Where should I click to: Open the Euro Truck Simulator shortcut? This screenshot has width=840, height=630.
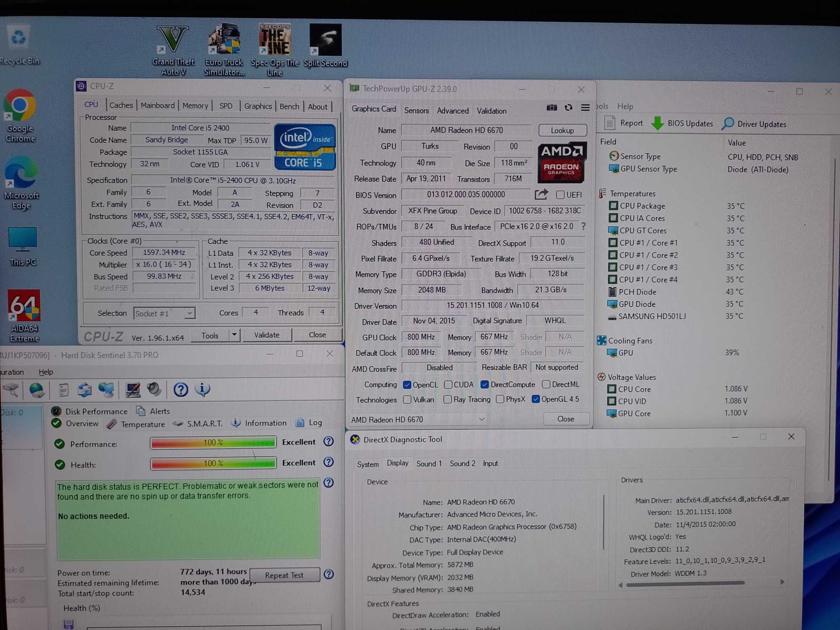224,50
